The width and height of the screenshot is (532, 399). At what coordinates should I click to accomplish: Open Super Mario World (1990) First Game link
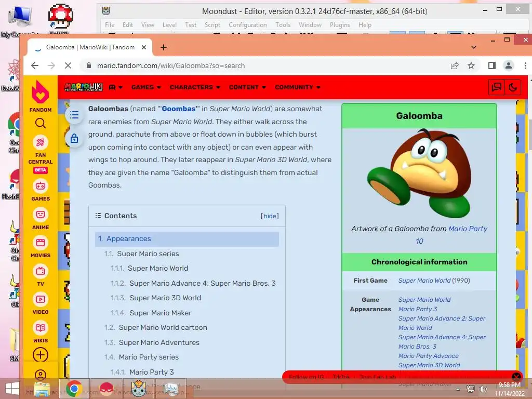tap(424, 281)
